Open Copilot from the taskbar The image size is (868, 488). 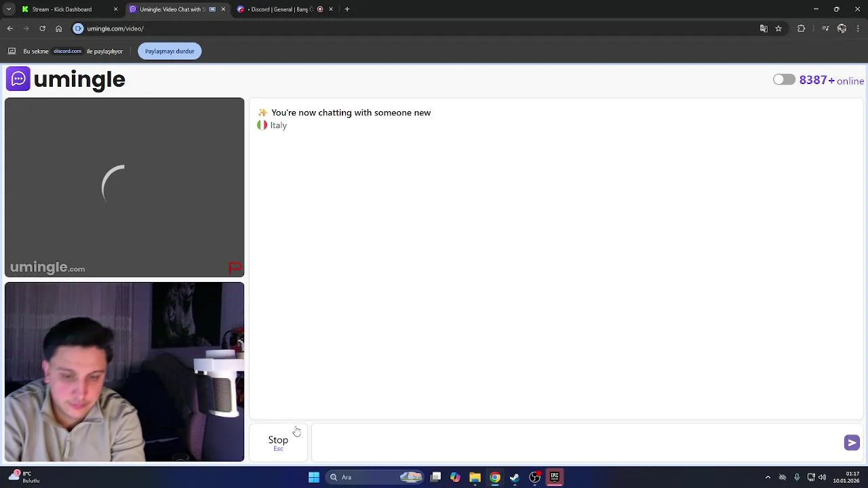point(455,477)
